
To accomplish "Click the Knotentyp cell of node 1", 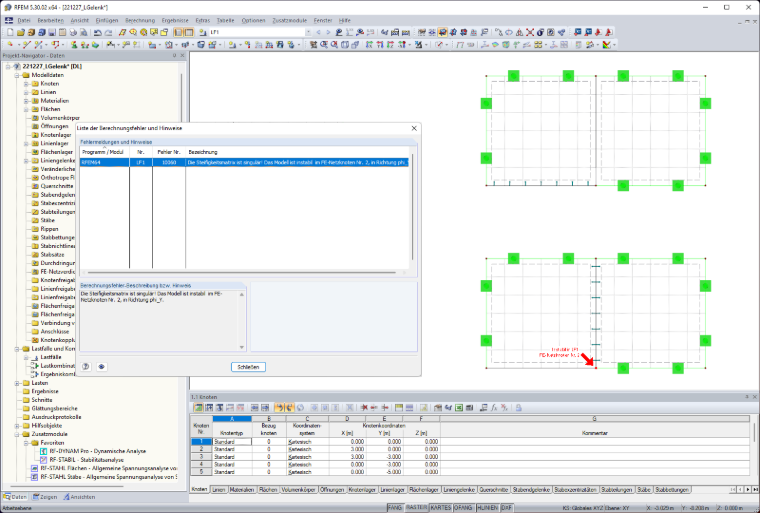I will (232, 442).
